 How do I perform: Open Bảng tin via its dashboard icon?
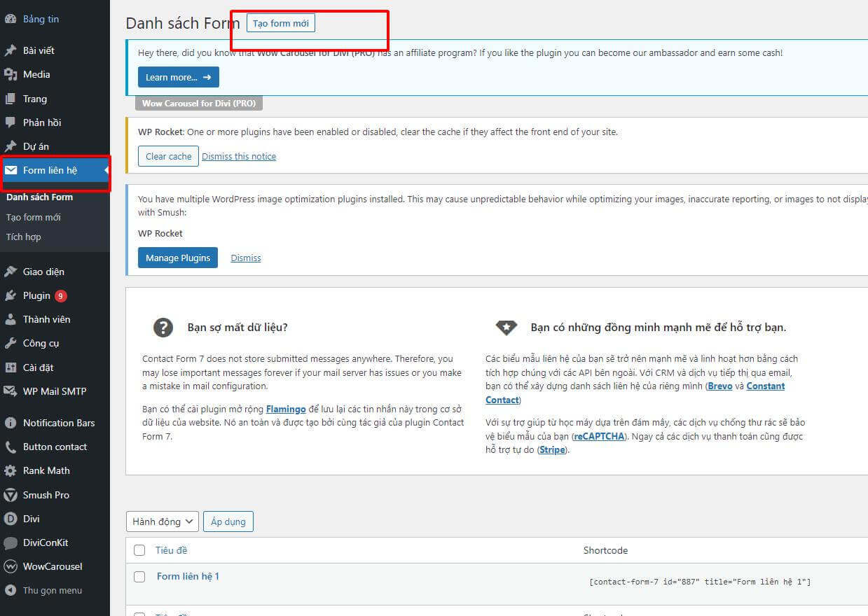11,19
